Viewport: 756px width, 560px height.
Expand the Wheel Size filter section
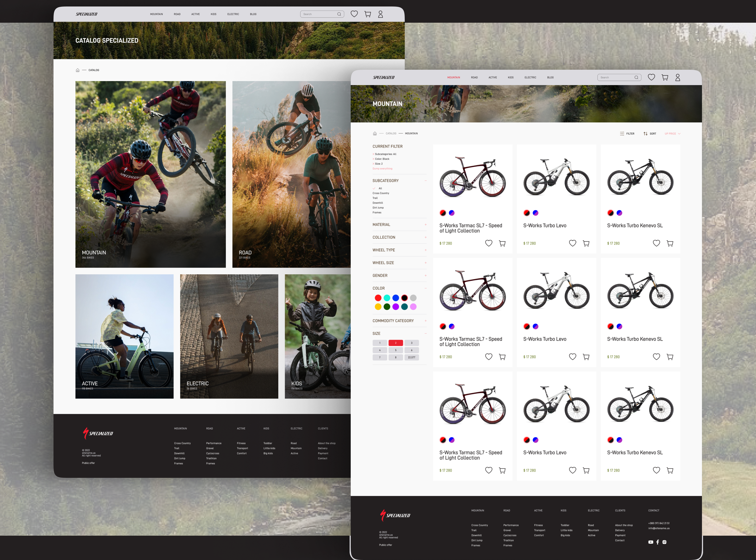(x=426, y=263)
